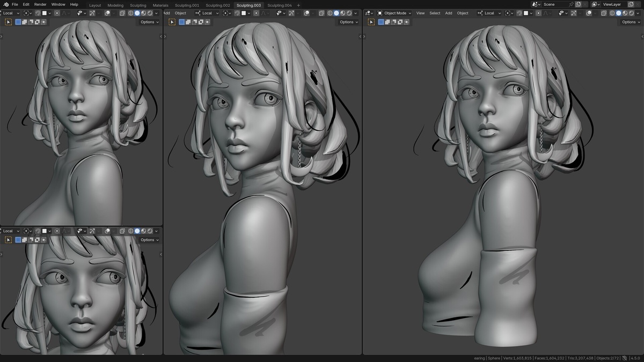Toggle snapping magnet in middle viewport
Image resolution: width=644 pixels, height=362 pixels.
[x=237, y=13]
